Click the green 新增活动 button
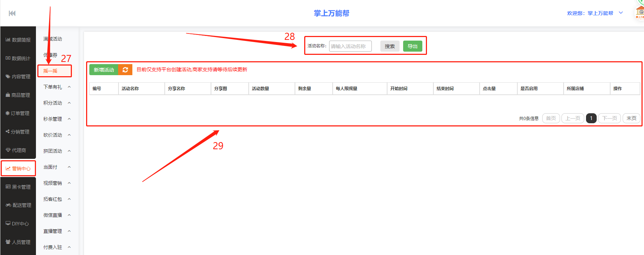 point(104,70)
